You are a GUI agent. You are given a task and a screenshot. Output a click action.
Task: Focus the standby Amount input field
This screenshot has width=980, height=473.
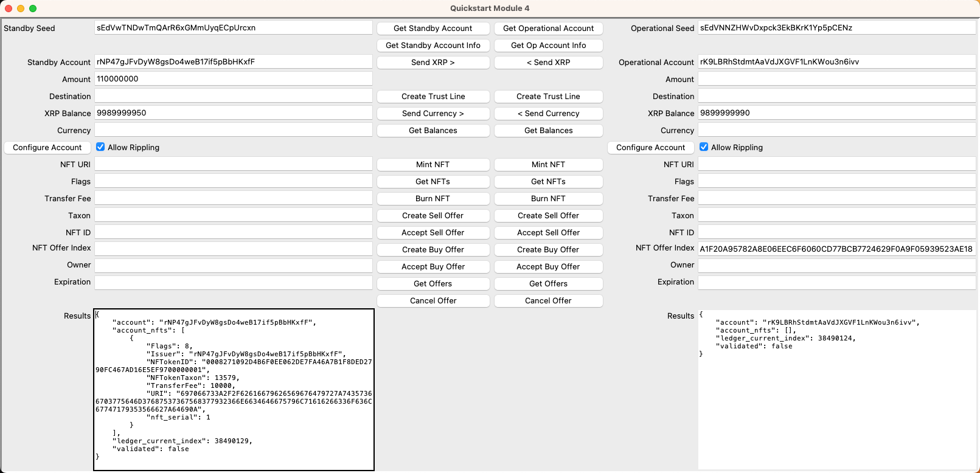coord(233,79)
